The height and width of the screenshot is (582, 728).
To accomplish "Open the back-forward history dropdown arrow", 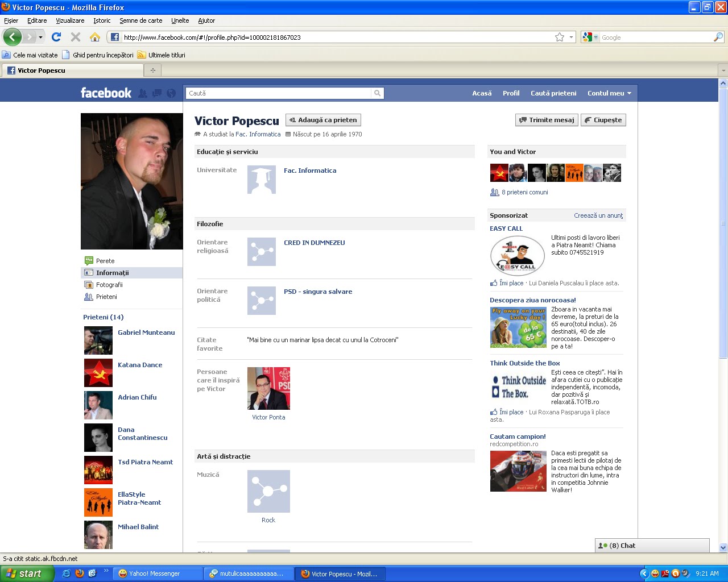I will pyautogui.click(x=40, y=38).
